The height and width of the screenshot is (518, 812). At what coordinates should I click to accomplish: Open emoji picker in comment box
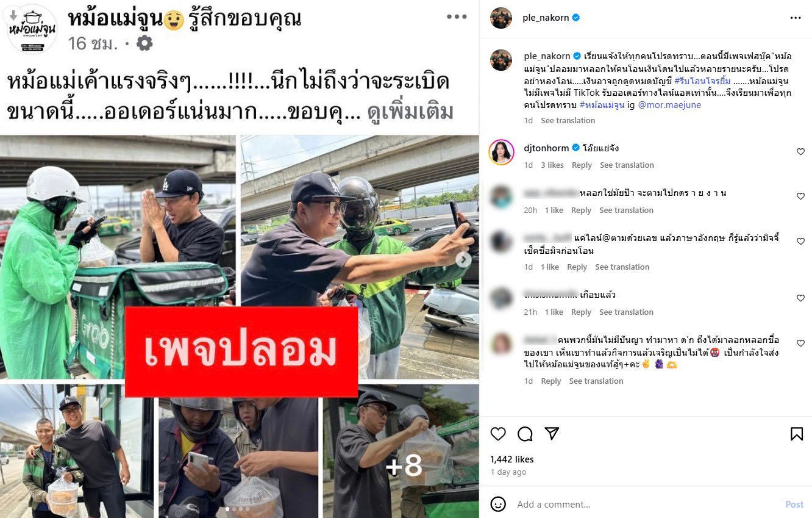pyautogui.click(x=498, y=504)
